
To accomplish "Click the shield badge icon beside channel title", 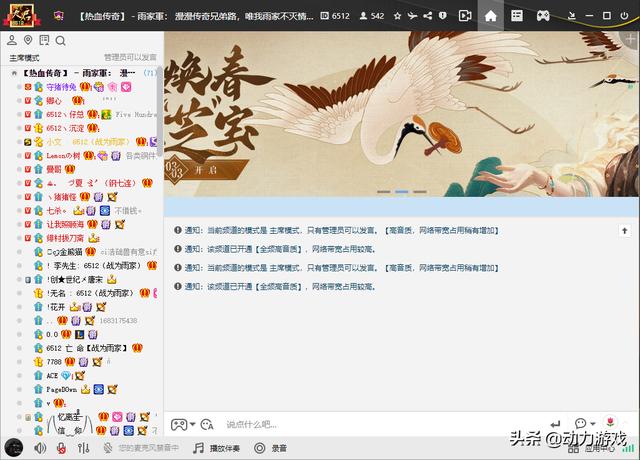I will (x=59, y=16).
